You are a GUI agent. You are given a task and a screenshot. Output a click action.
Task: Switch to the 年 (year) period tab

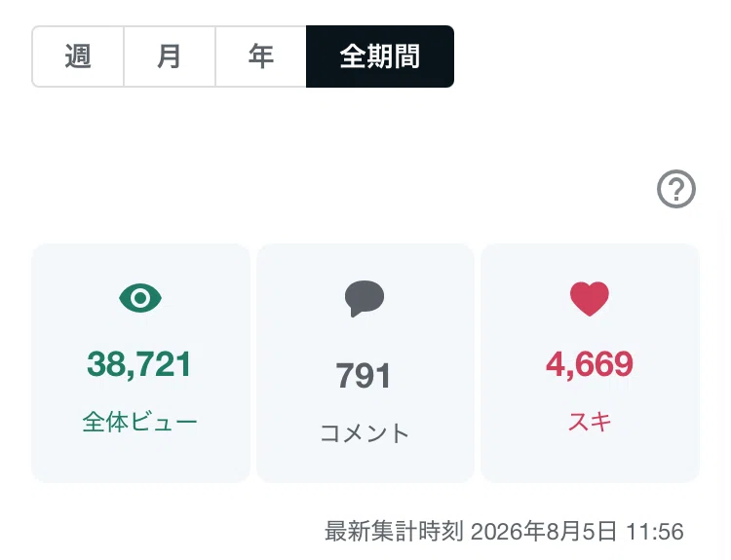tap(260, 56)
